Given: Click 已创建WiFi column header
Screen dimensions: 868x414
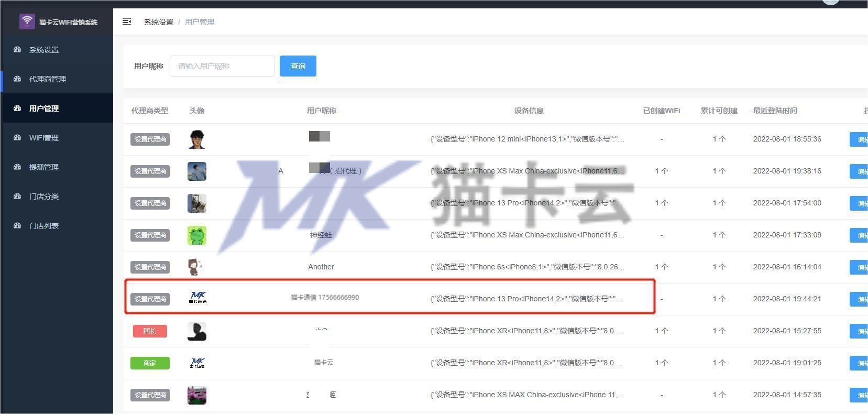Looking at the screenshot, I should [662, 111].
